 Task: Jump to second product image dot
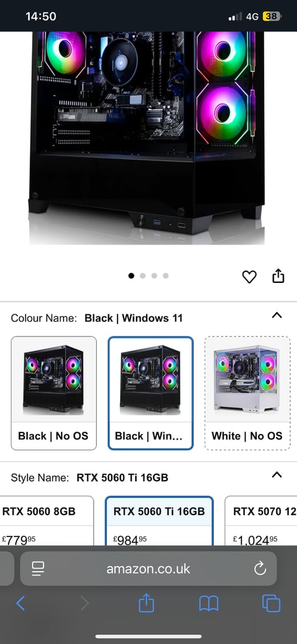coord(143,275)
